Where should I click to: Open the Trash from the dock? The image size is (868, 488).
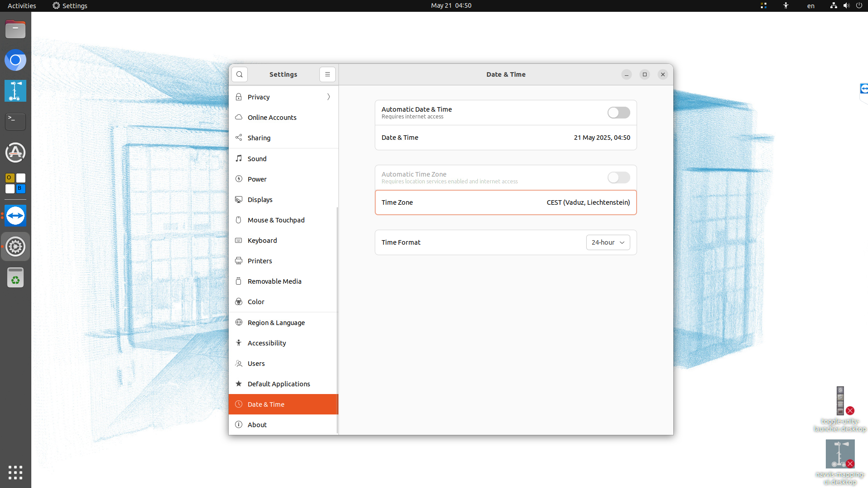coord(15,277)
